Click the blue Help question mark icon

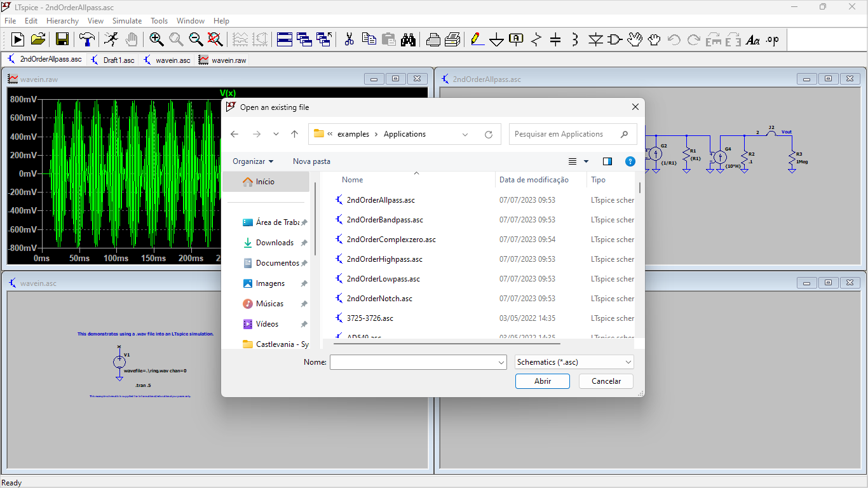pyautogui.click(x=630, y=161)
